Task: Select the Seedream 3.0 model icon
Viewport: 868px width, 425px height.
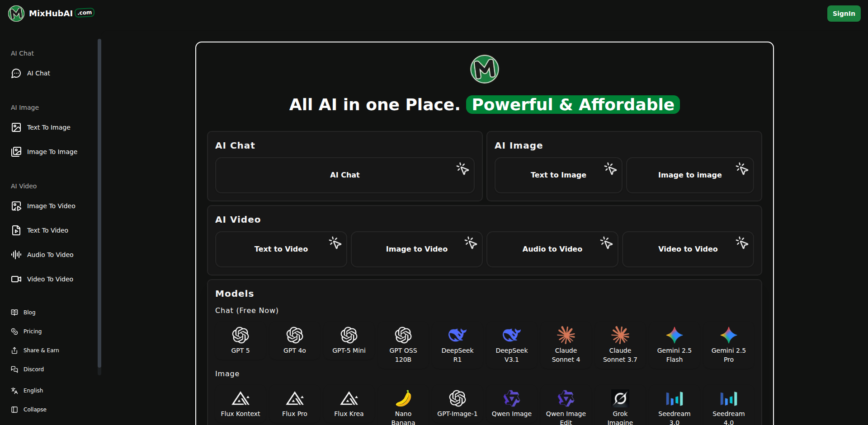Action: point(675,398)
